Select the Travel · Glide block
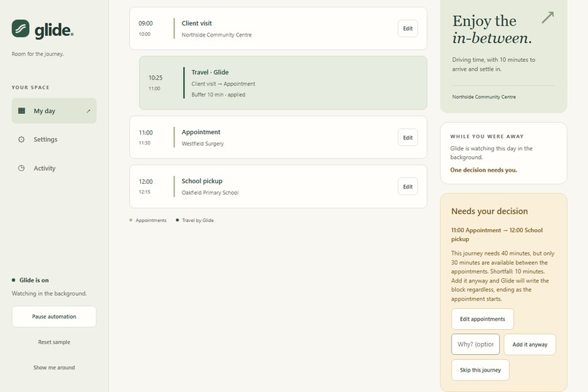The image size is (588, 392). coord(283,83)
